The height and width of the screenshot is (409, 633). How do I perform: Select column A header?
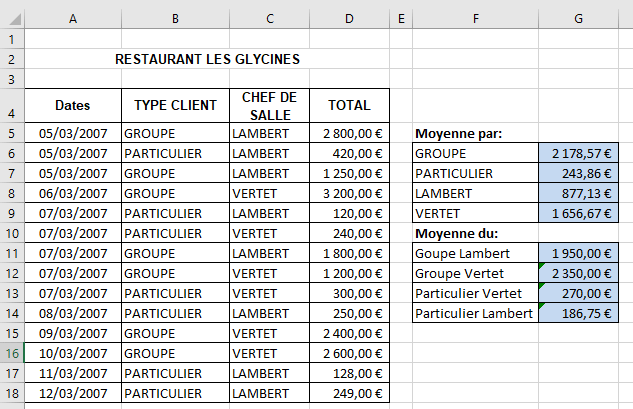pos(72,18)
